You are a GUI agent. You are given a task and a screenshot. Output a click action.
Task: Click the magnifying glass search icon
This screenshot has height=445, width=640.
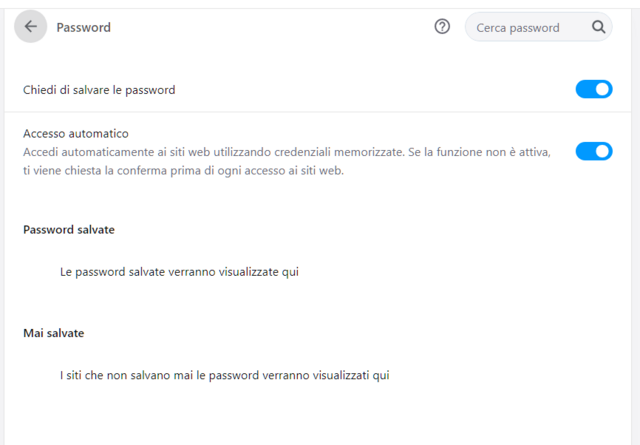598,27
